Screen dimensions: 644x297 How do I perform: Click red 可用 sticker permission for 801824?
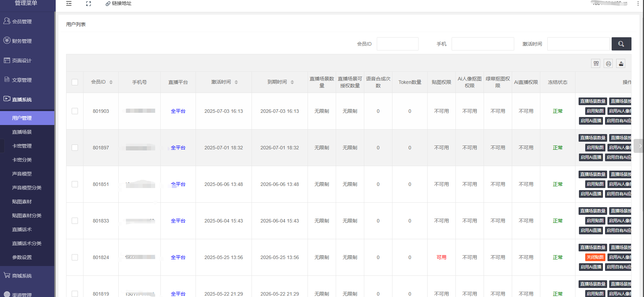(442, 257)
